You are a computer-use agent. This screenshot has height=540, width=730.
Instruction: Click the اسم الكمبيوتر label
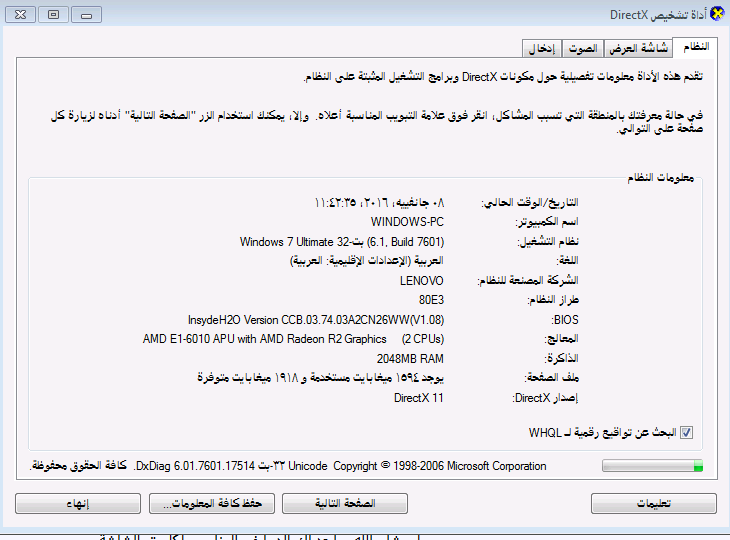[x=547, y=222]
